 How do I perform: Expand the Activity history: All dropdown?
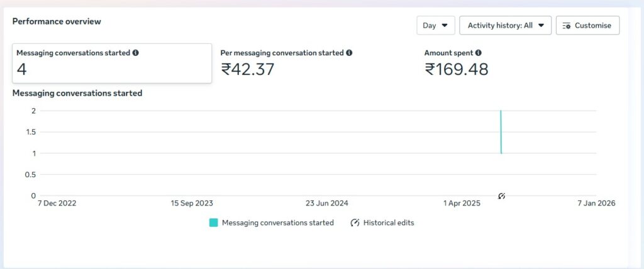point(505,26)
